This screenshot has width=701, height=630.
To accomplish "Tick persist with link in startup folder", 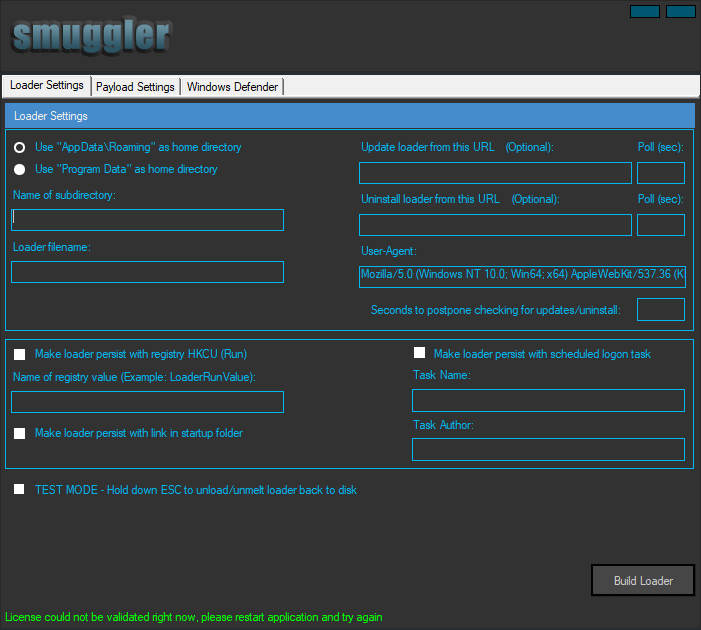I will tap(19, 433).
